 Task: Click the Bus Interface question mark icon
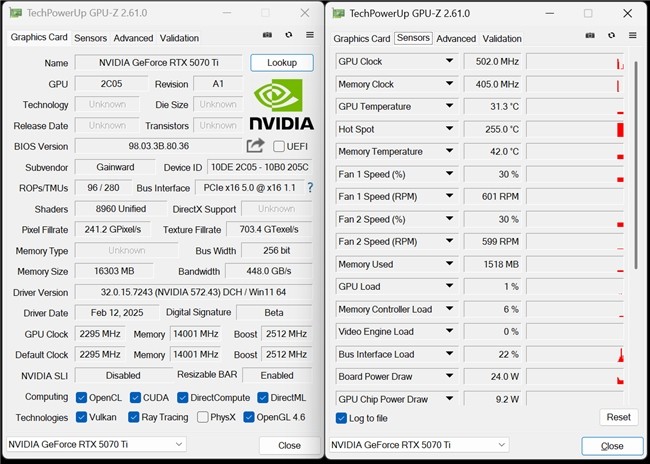(x=310, y=188)
